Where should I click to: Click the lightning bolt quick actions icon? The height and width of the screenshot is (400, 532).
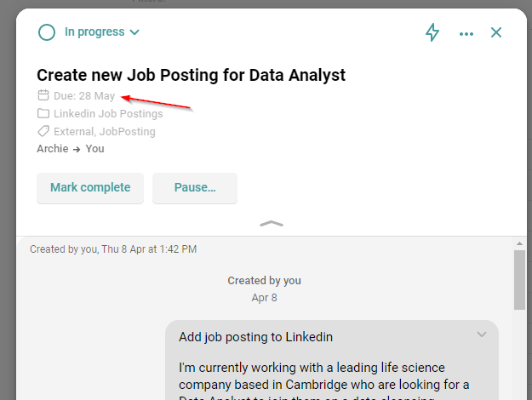432,32
